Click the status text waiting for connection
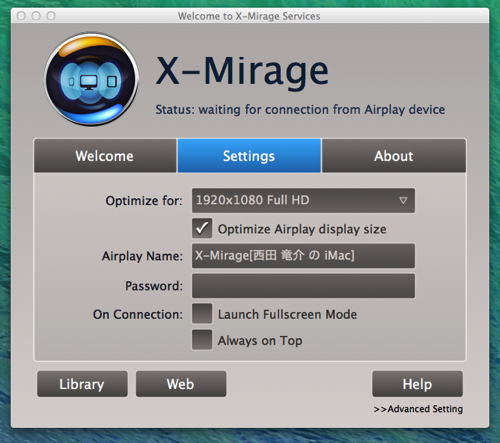Screen dimensions: 500x443 tap(300, 110)
